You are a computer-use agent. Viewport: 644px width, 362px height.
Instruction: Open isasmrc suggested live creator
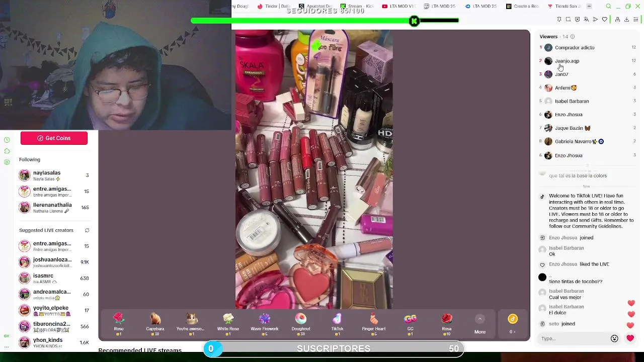click(54, 278)
